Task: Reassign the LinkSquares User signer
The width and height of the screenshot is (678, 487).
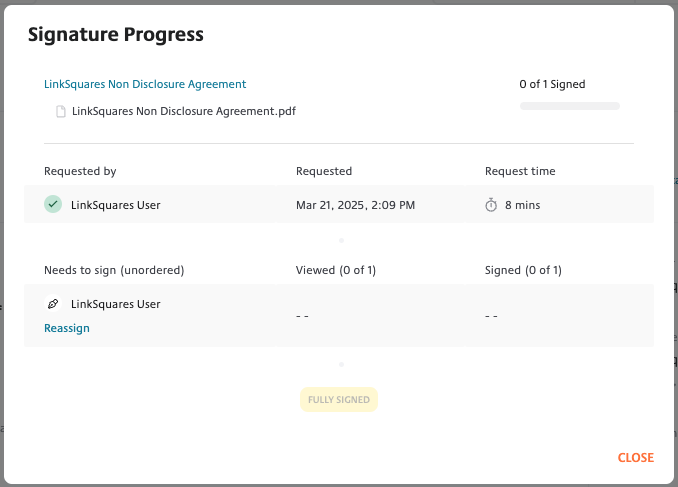Action: pyautogui.click(x=67, y=328)
